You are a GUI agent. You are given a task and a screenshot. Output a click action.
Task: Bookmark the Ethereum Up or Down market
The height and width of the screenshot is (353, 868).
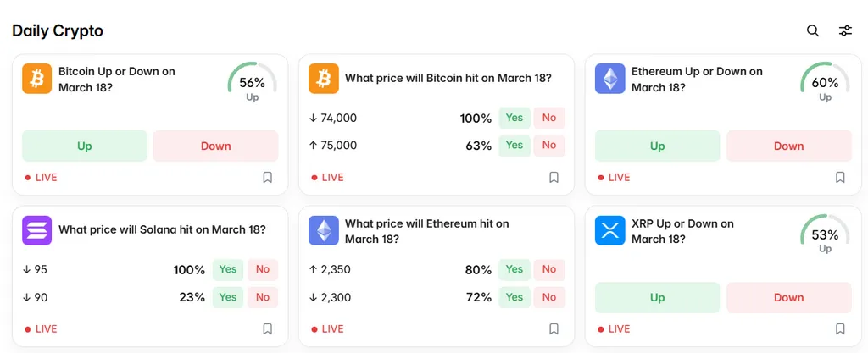pos(840,178)
